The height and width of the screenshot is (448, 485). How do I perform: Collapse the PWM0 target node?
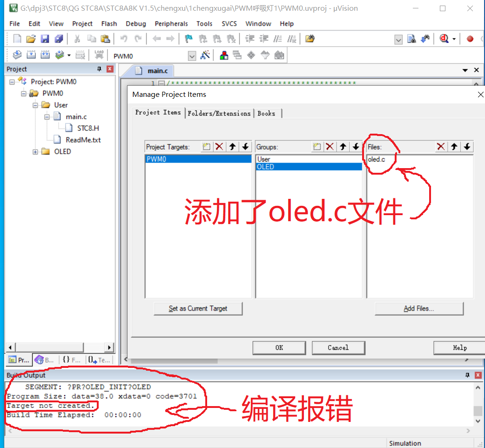(x=24, y=94)
